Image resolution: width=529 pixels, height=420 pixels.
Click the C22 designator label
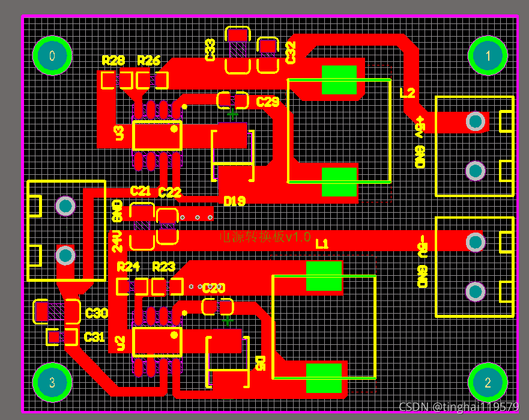click(x=170, y=192)
